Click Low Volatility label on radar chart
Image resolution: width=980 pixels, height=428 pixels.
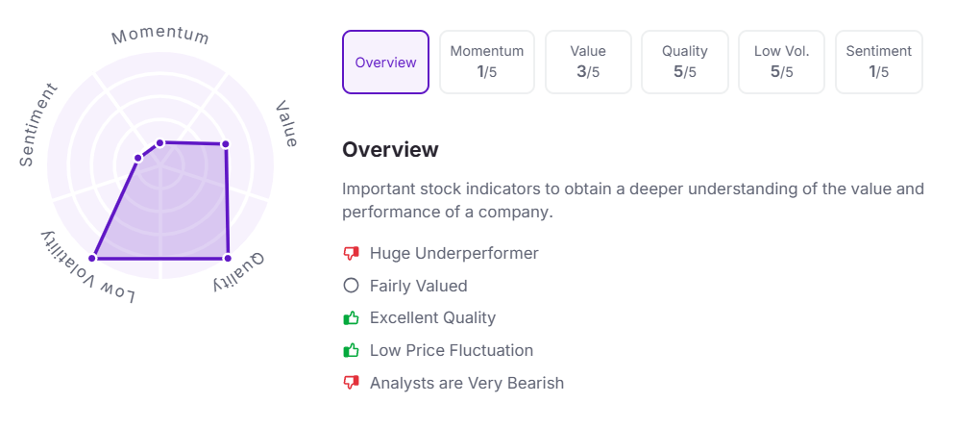[x=88, y=268]
